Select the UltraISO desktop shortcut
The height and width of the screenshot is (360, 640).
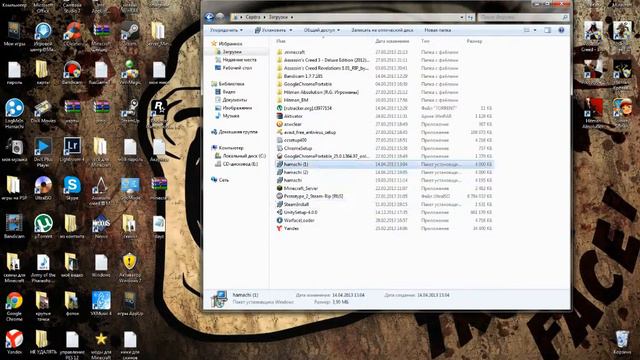[x=43, y=189]
